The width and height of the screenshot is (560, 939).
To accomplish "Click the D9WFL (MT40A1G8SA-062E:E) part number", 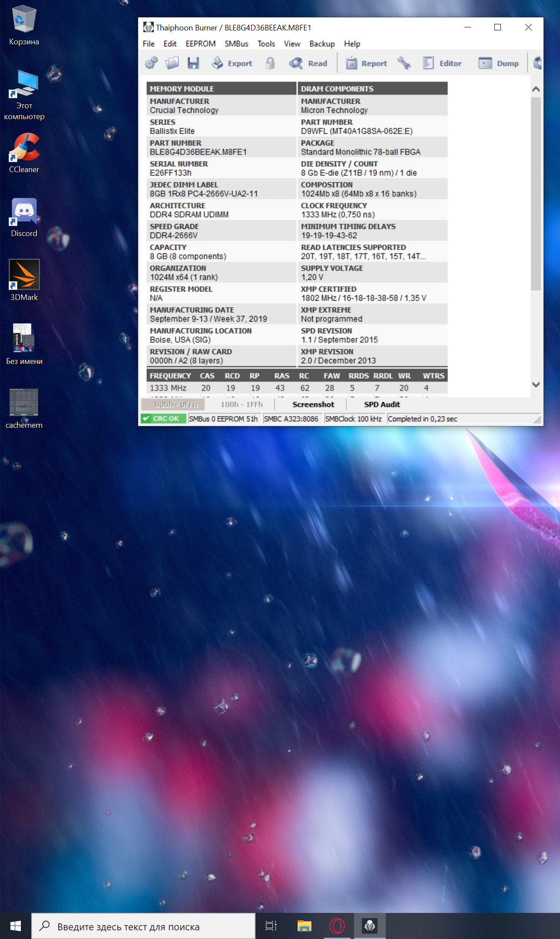I will (x=357, y=131).
